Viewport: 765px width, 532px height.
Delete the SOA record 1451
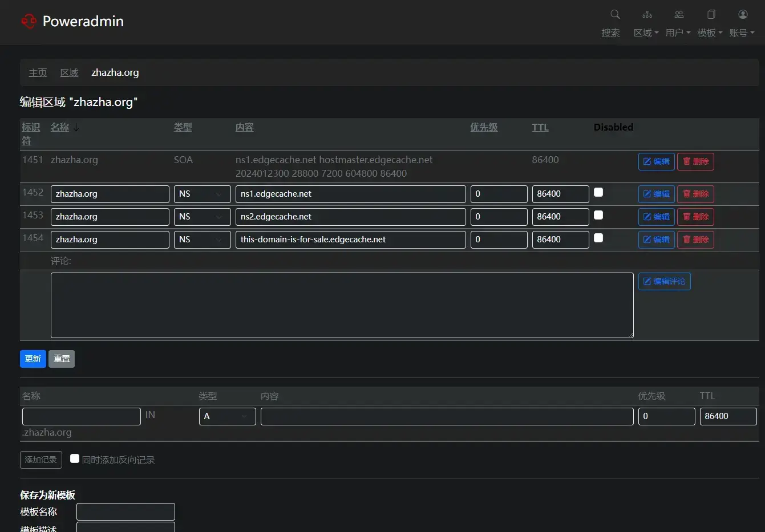point(695,161)
